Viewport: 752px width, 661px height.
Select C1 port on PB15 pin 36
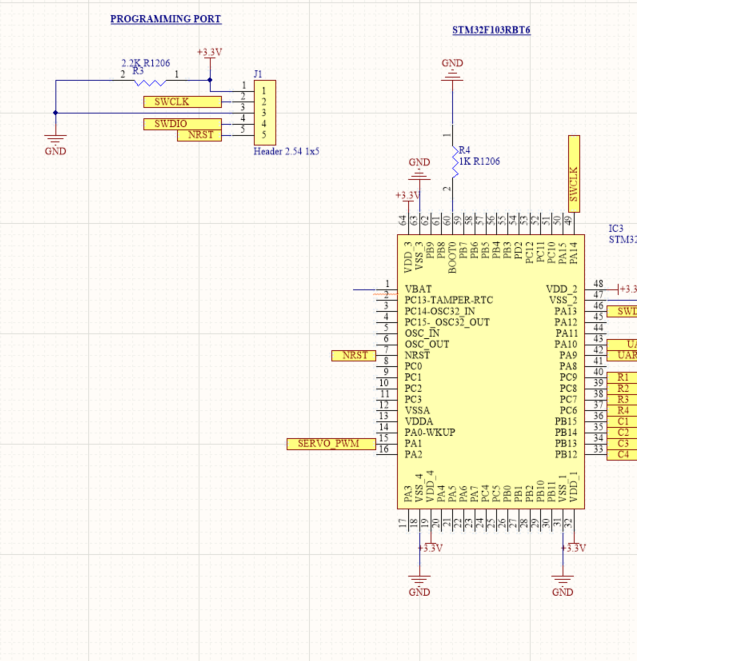[x=622, y=422]
